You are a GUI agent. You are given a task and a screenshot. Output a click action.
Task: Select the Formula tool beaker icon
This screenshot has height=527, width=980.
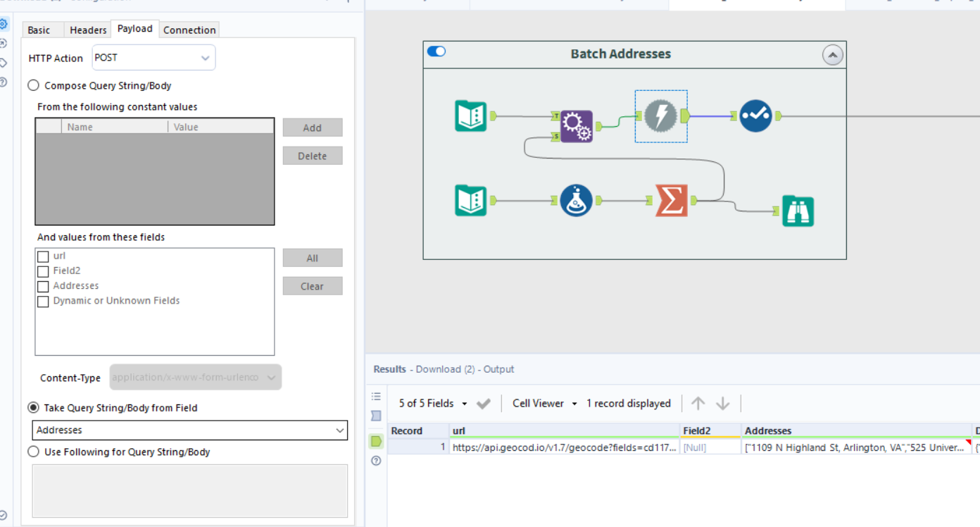[576, 200]
